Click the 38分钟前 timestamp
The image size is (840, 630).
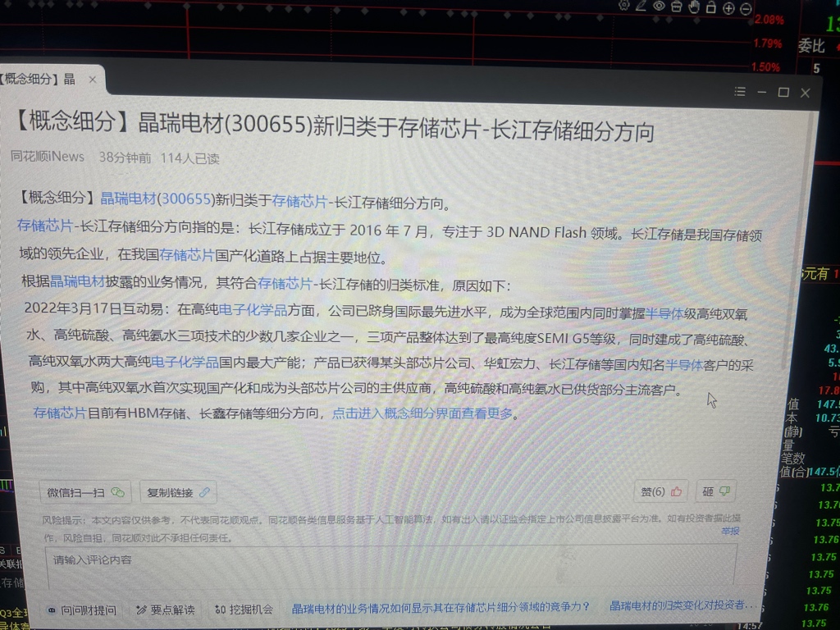click(x=125, y=157)
